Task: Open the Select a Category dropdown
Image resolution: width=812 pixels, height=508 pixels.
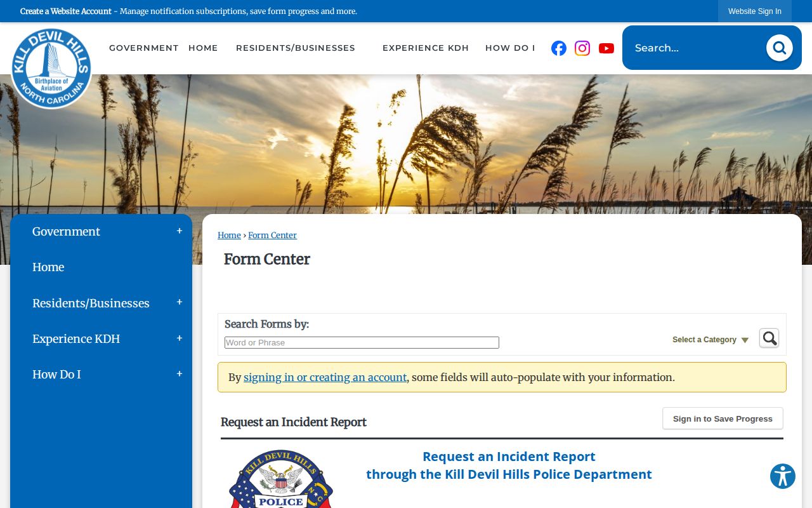Action: (710, 340)
